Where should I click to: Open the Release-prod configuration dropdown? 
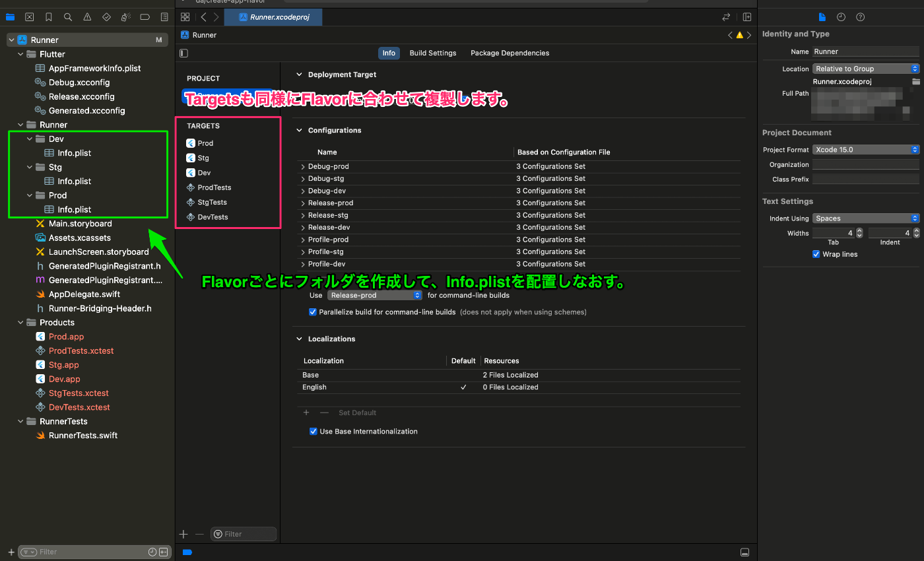(x=374, y=296)
